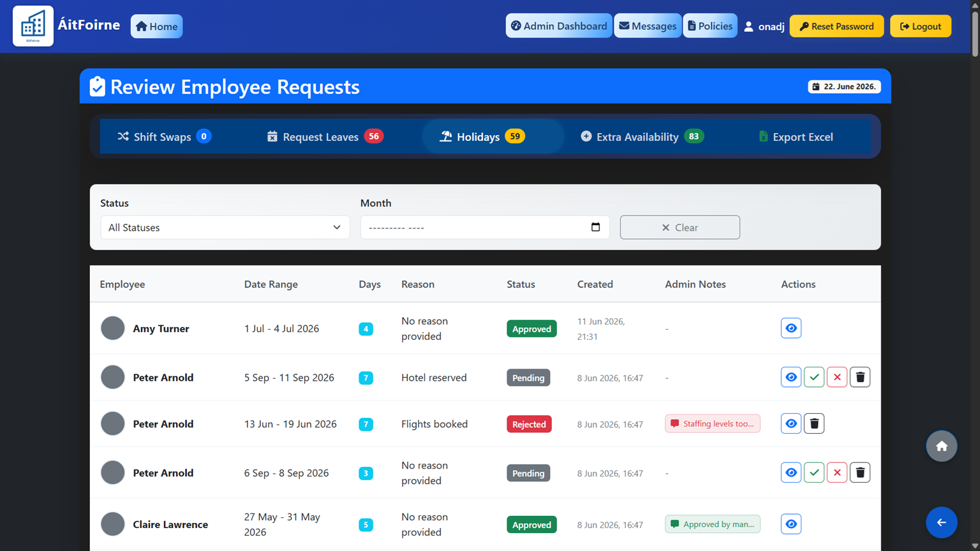
Task: Click the onadj user profile
Action: tap(764, 26)
